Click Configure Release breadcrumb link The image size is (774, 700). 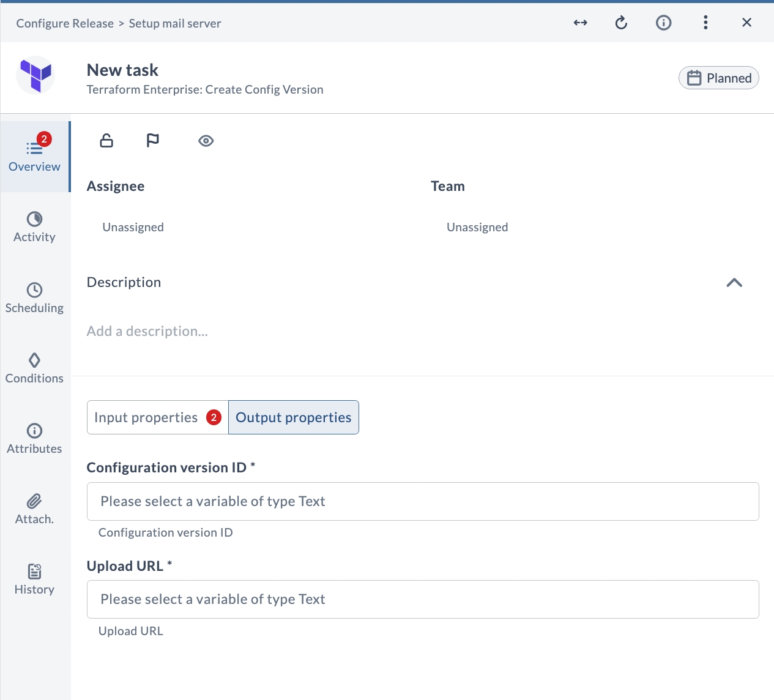point(65,23)
